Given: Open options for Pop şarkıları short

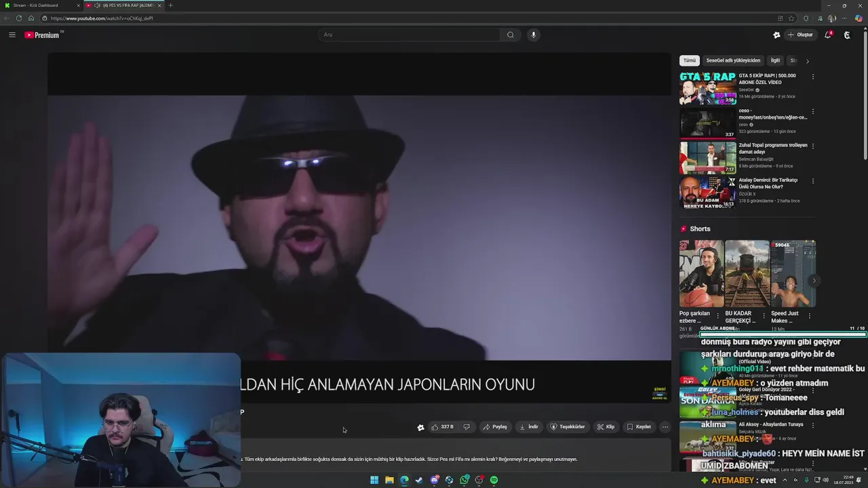Looking at the screenshot, I should (x=718, y=316).
